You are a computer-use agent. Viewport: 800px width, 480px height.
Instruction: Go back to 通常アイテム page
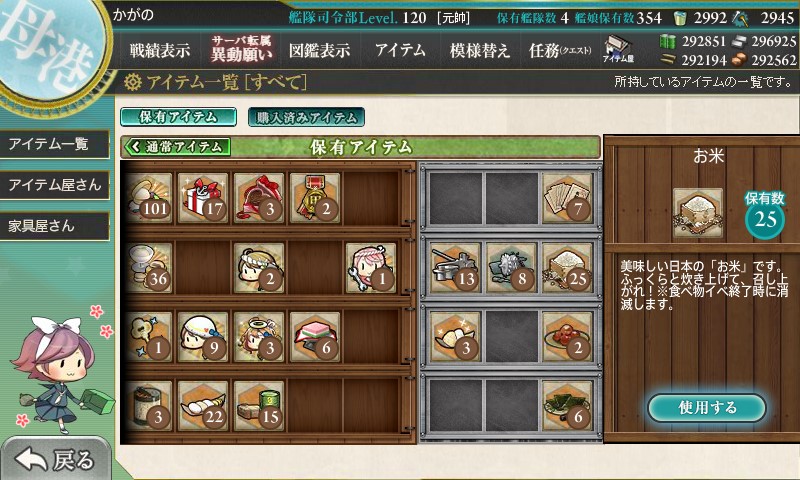point(177,147)
